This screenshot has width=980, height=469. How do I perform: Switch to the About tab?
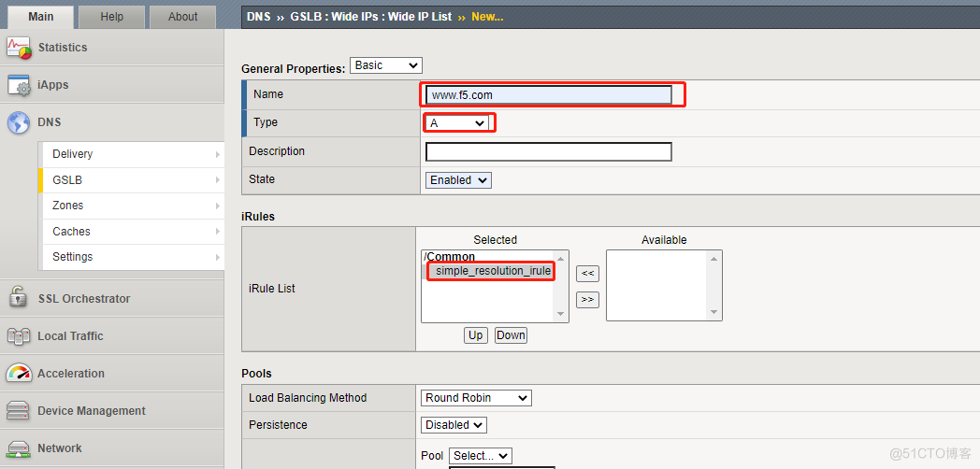182,16
